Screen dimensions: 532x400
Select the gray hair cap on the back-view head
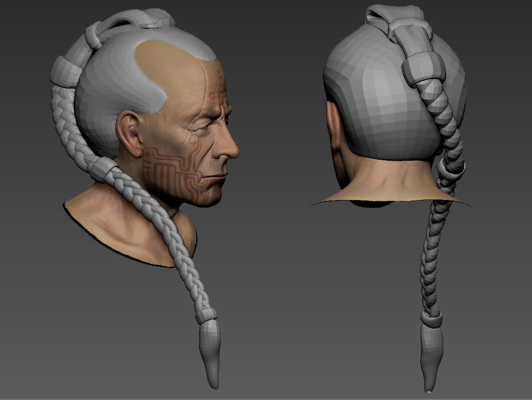(x=387, y=95)
